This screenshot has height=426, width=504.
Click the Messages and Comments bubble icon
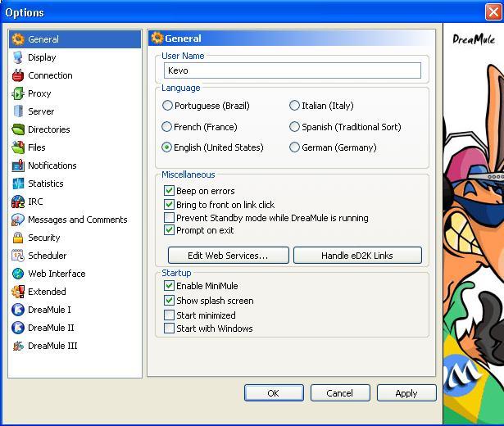tap(18, 220)
